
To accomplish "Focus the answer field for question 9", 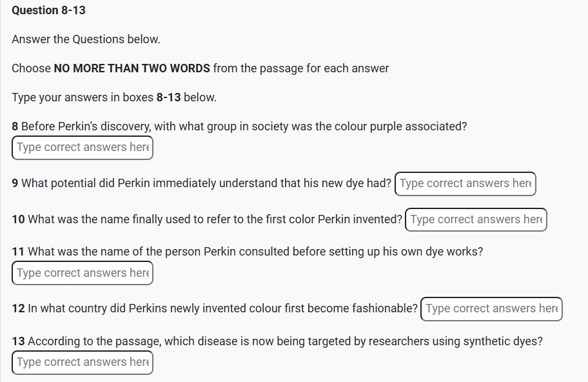I will pyautogui.click(x=465, y=183).
